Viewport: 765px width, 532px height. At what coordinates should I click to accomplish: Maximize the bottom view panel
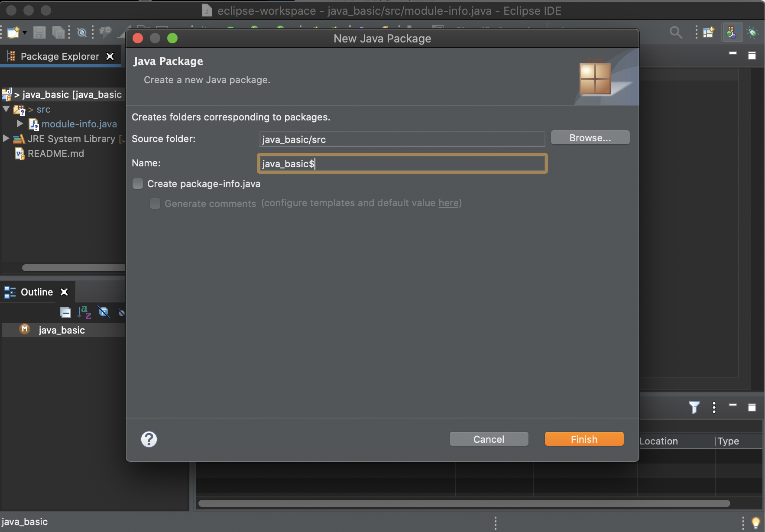coord(752,407)
